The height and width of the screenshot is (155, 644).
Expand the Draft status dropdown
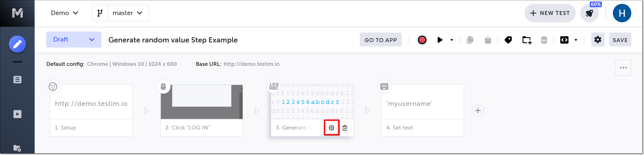coord(73,40)
